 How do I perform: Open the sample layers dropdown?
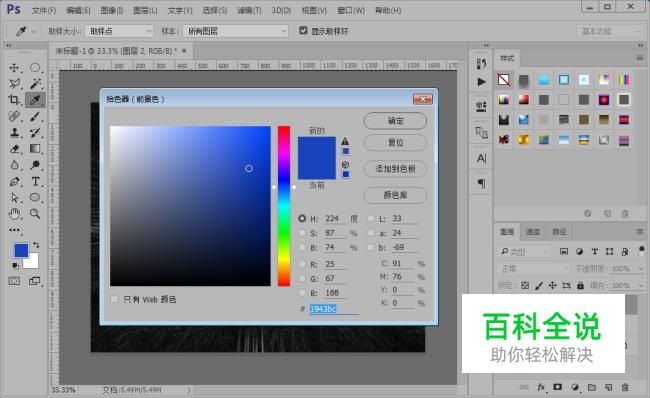click(x=235, y=31)
